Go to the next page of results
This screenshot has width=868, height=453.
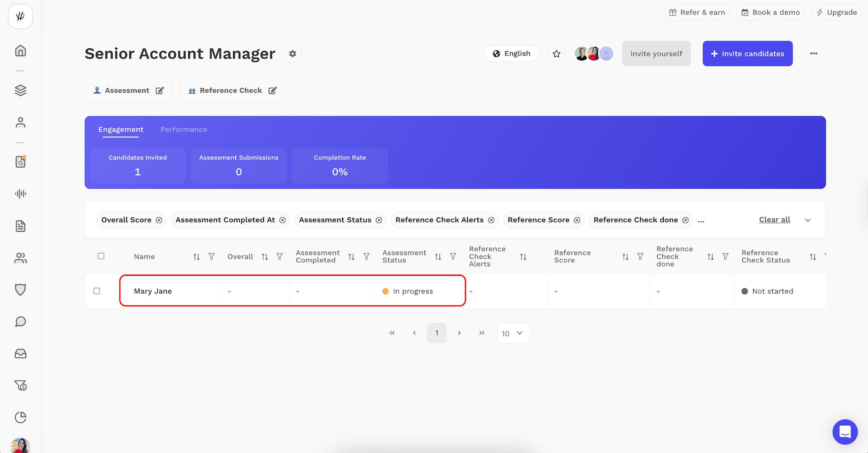pyautogui.click(x=459, y=333)
